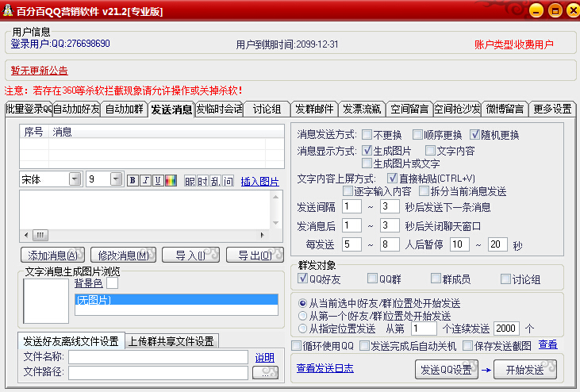The height and width of the screenshot is (392, 580).
Task: Click the penguin application icon in title bar
Action: [x=8, y=10]
